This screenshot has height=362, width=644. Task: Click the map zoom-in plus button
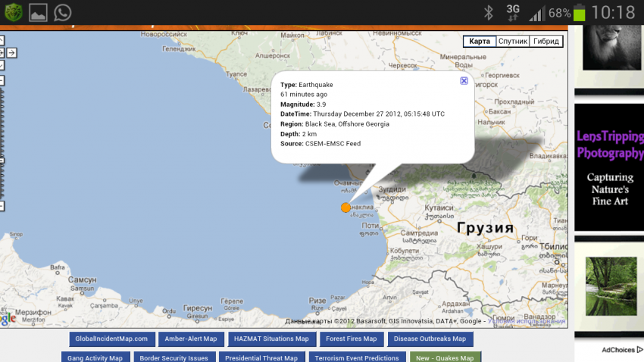click(2, 80)
